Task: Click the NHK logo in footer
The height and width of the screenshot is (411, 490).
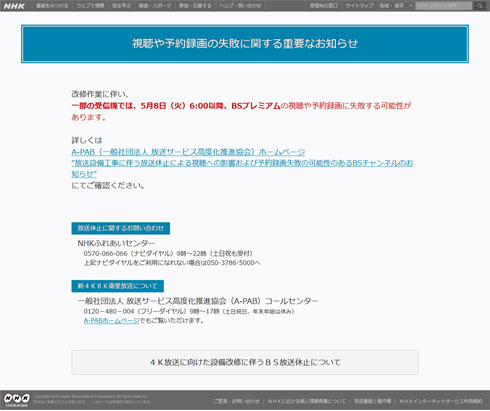Action: point(17,399)
